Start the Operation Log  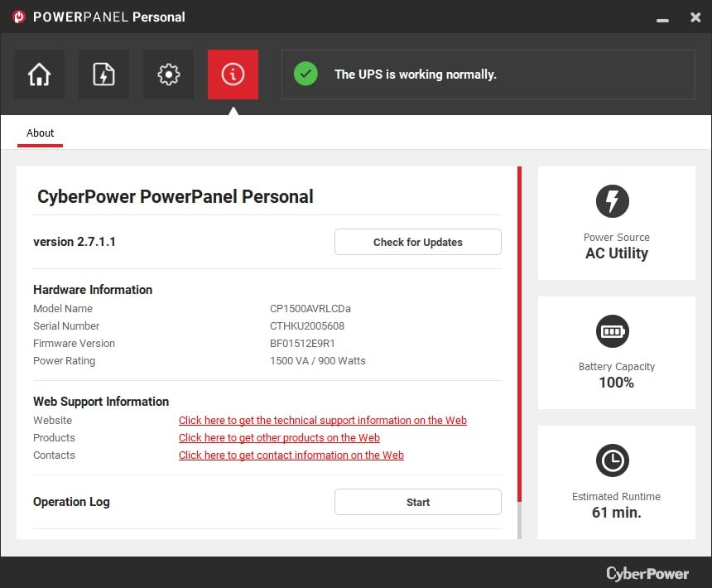[418, 502]
